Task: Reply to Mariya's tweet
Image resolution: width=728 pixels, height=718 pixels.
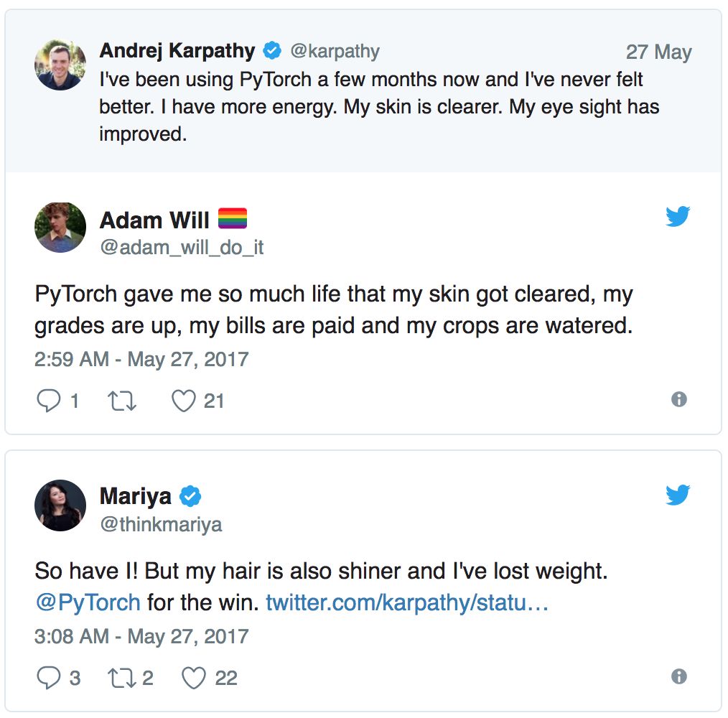Action: coord(48,678)
